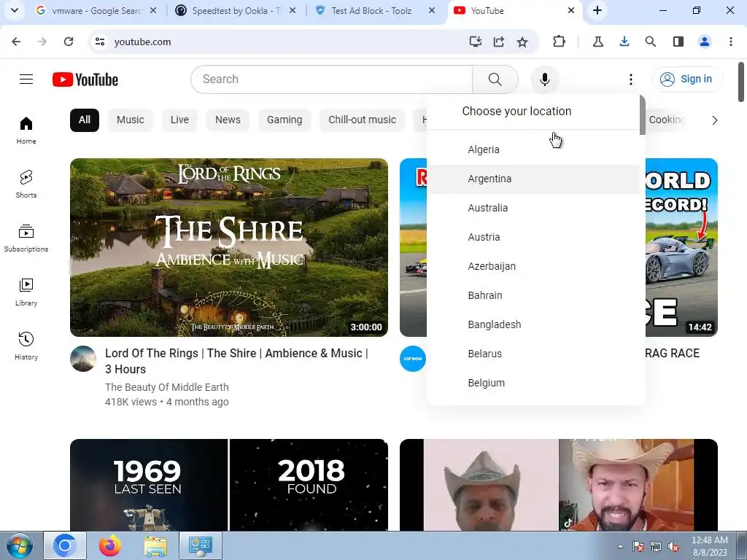Reload the page
This screenshot has height=560, width=747.
[69, 42]
